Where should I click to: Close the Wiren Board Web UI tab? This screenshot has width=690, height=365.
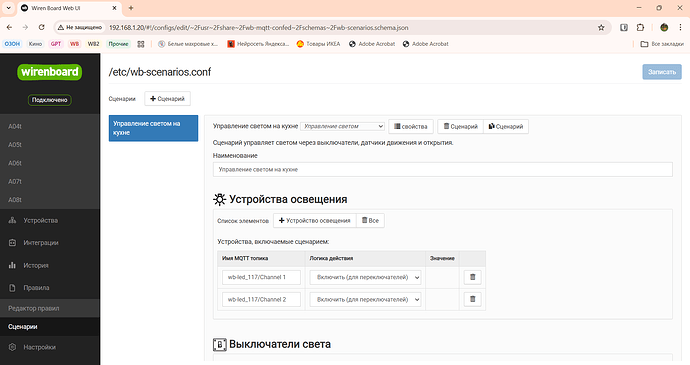pos(114,8)
